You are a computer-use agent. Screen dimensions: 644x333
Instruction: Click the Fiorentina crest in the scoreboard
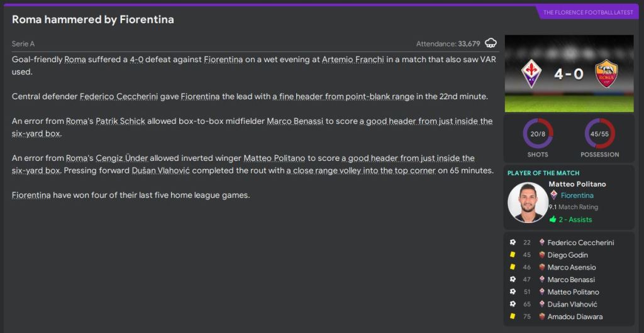click(x=533, y=75)
